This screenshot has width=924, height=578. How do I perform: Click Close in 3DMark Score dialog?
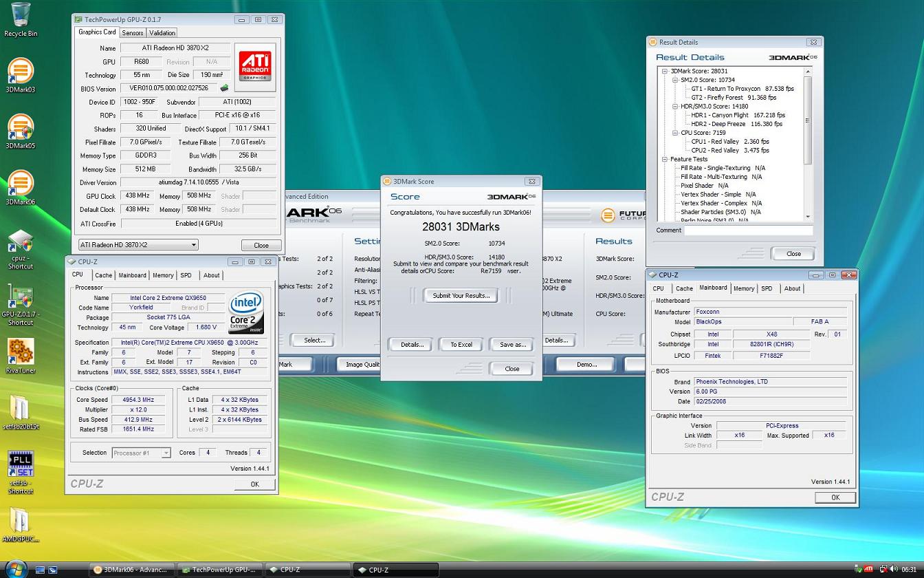point(512,369)
